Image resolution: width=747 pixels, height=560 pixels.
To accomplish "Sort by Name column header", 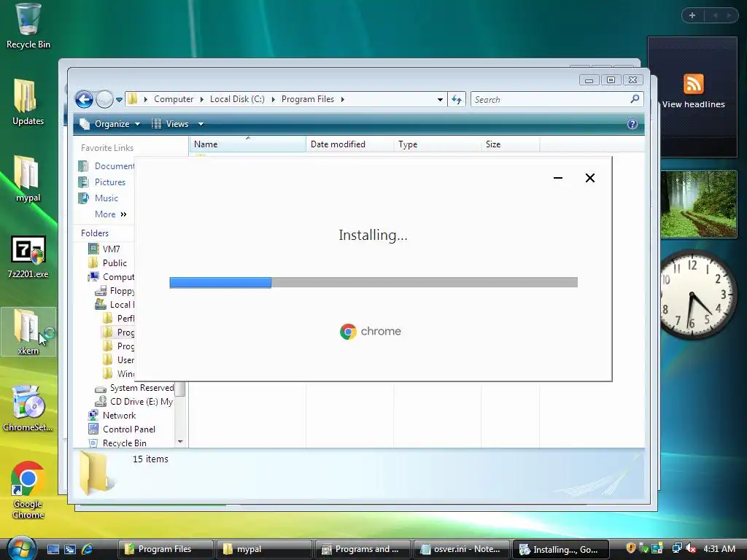I will pos(248,144).
